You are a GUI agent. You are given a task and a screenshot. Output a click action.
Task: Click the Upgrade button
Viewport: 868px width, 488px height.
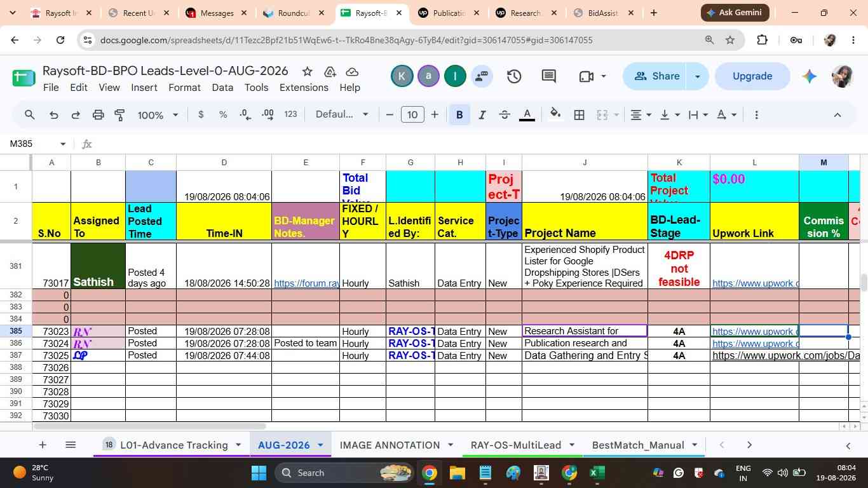click(x=752, y=76)
